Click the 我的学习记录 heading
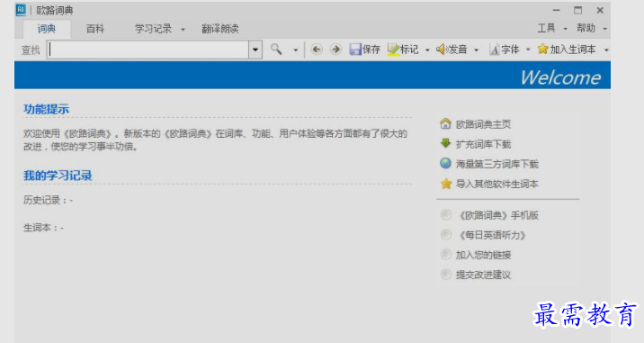Image resolution: width=644 pixels, height=343 pixels. pos(58,176)
